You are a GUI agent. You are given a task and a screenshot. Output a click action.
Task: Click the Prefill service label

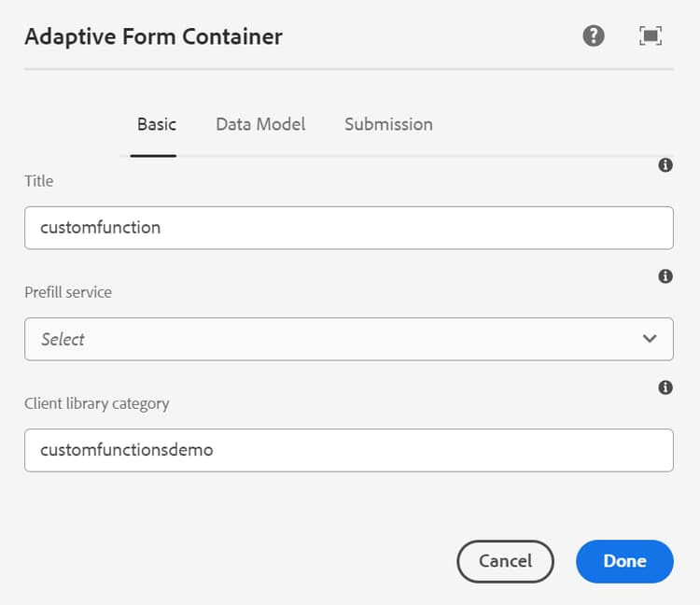coord(68,292)
